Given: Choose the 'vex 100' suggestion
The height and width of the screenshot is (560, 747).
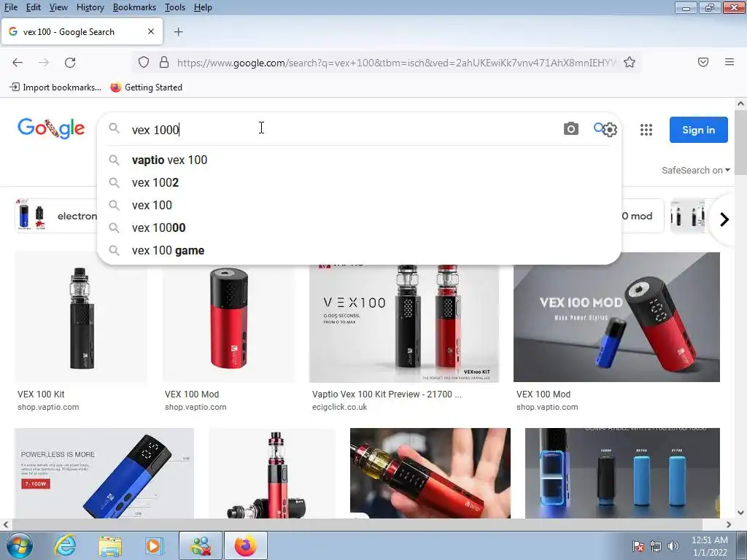Looking at the screenshot, I should click(x=359, y=205).
